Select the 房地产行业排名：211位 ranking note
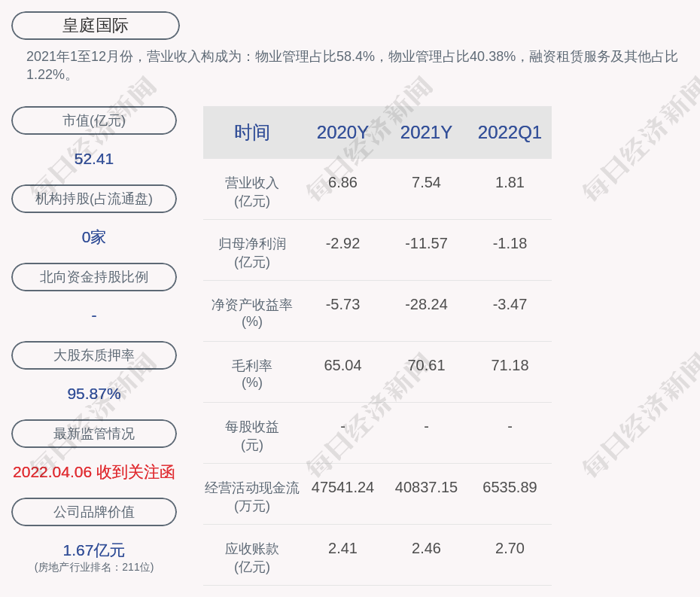Screen dimensions: 700x597 click(94, 567)
